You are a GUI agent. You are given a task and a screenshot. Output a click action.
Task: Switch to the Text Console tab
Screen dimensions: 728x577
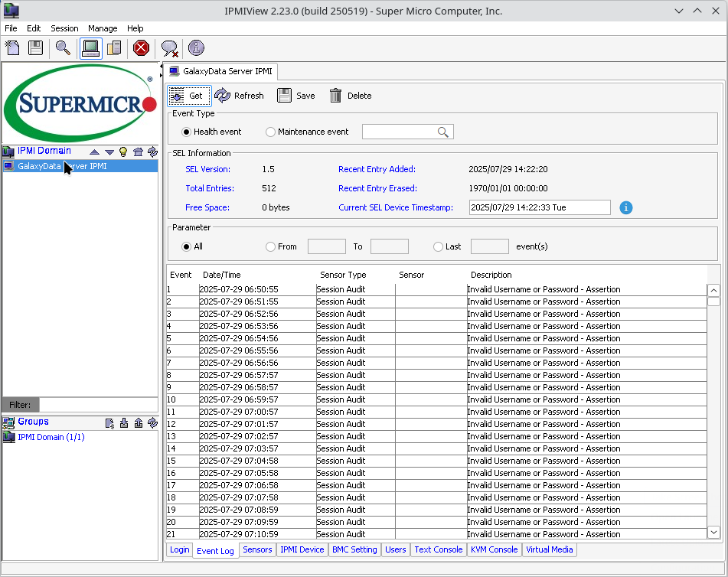click(x=439, y=549)
